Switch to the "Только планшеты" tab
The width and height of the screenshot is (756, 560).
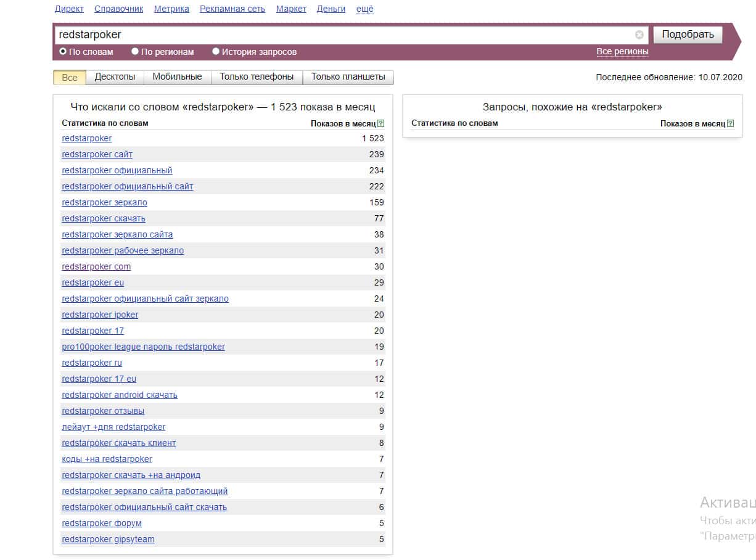pos(348,77)
